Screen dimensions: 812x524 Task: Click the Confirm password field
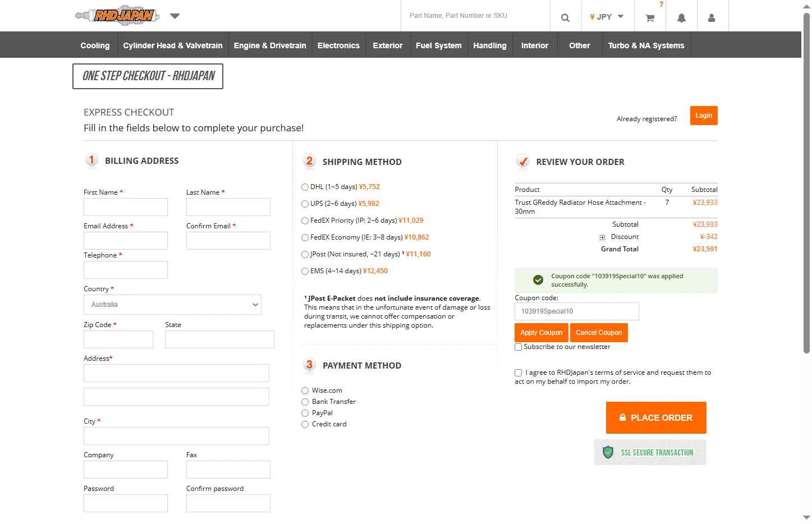(228, 503)
